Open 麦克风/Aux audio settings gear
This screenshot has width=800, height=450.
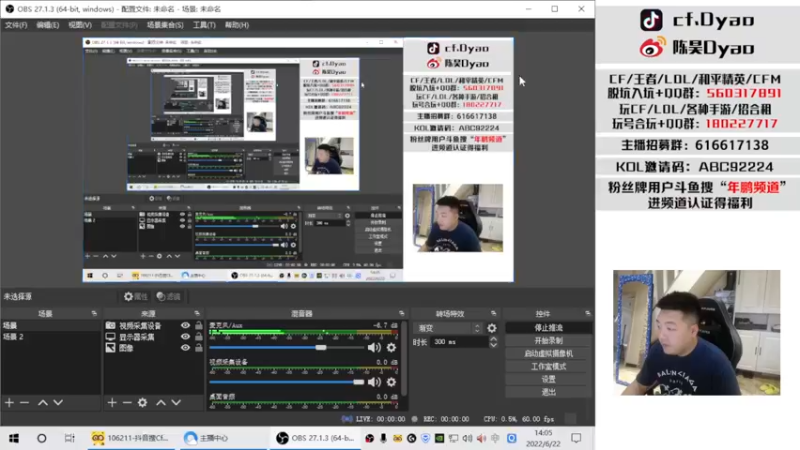(391, 347)
